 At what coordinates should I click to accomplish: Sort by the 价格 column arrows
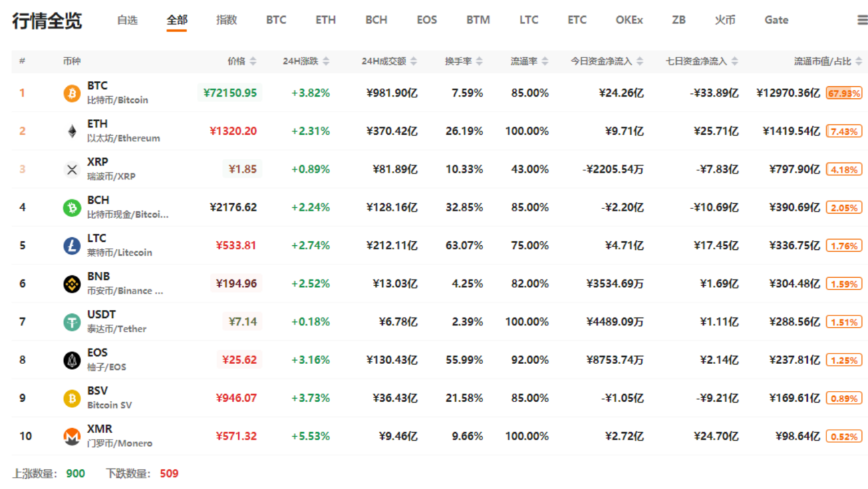[253, 61]
